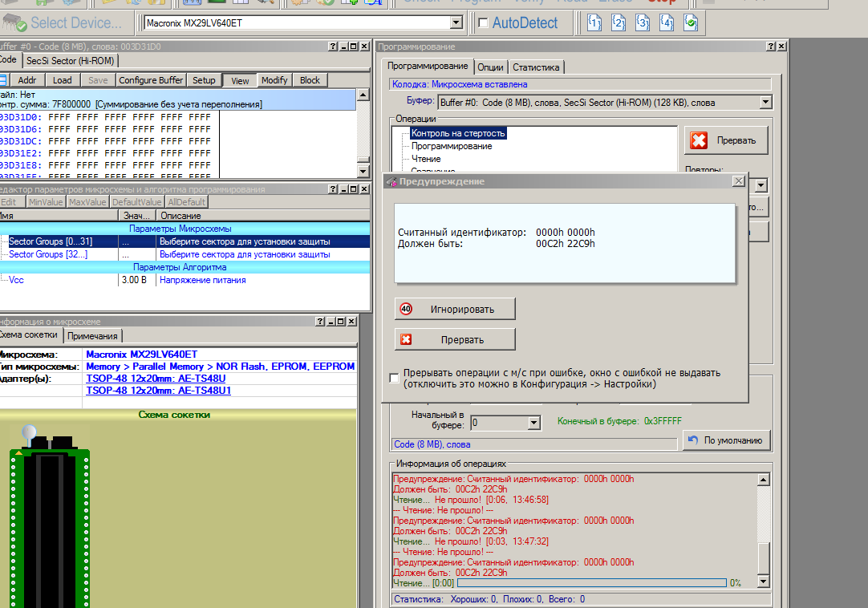868x608 pixels.
Task: Enable the AutoDetect checkbox
Action: pos(483,23)
